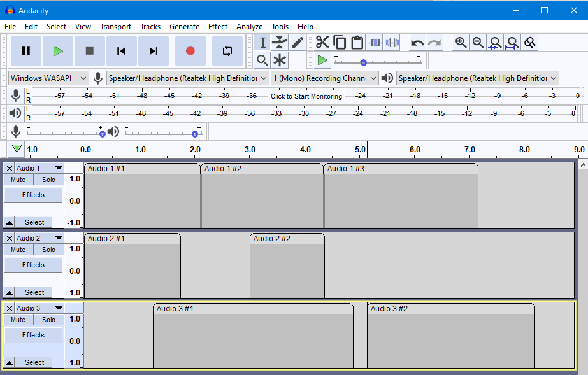Image resolution: width=588 pixels, height=375 pixels.
Task: Open the Transport menu
Action: [x=115, y=27]
